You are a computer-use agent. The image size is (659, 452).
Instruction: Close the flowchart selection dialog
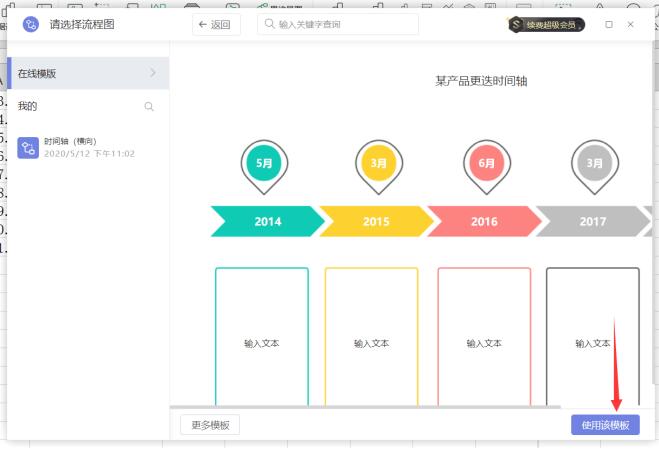click(x=630, y=24)
